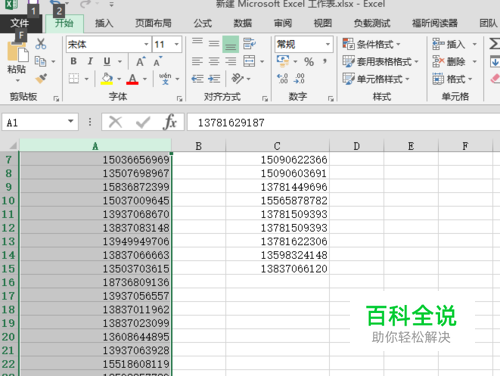Image resolution: width=500 pixels, height=376 pixels.
Task: Center text horizontally
Action: (x=214, y=61)
